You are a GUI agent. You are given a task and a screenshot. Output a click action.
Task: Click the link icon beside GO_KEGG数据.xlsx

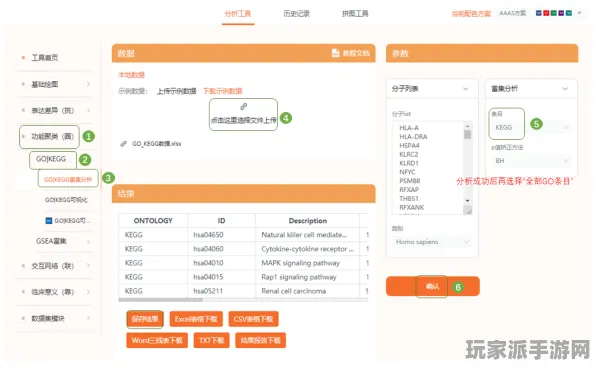coord(124,144)
